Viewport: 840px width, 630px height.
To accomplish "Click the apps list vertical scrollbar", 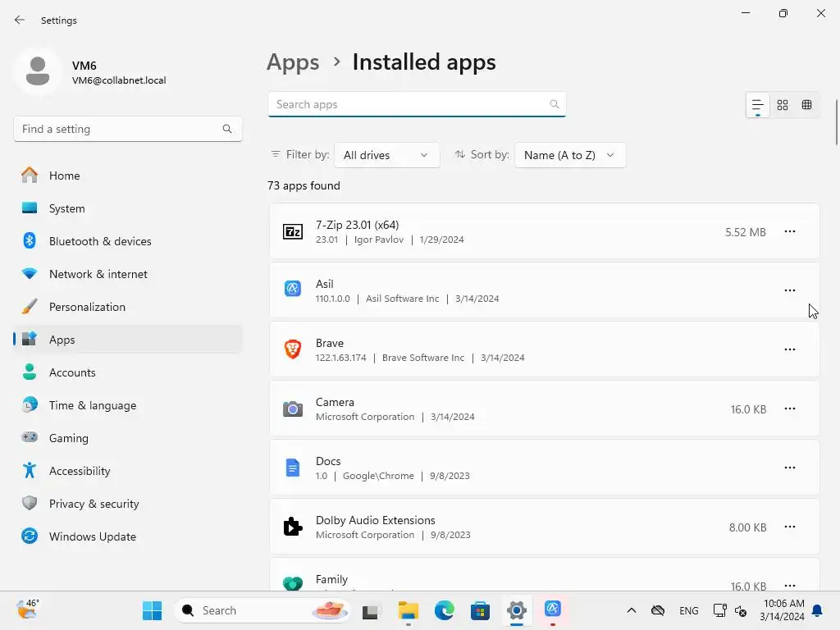I will pyautogui.click(x=836, y=122).
